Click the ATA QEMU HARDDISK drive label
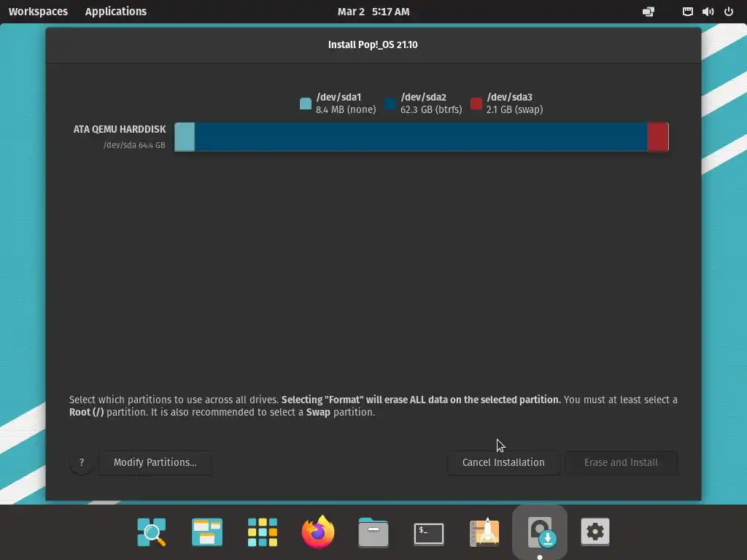747x560 pixels. click(120, 130)
